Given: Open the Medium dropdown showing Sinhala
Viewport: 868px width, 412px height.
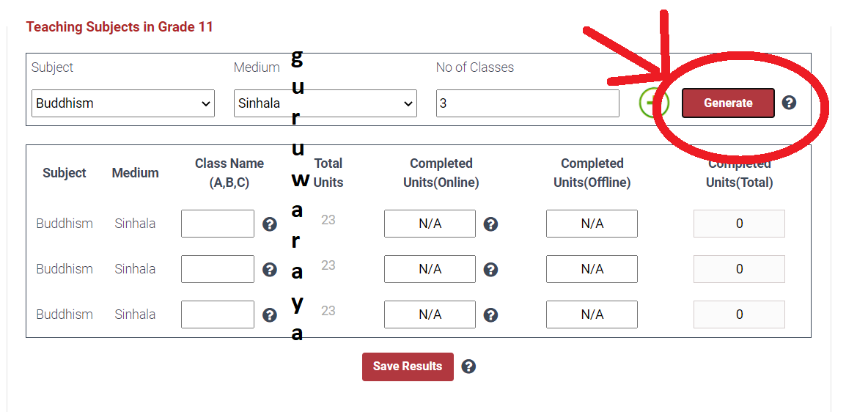Looking at the screenshot, I should 325,103.
